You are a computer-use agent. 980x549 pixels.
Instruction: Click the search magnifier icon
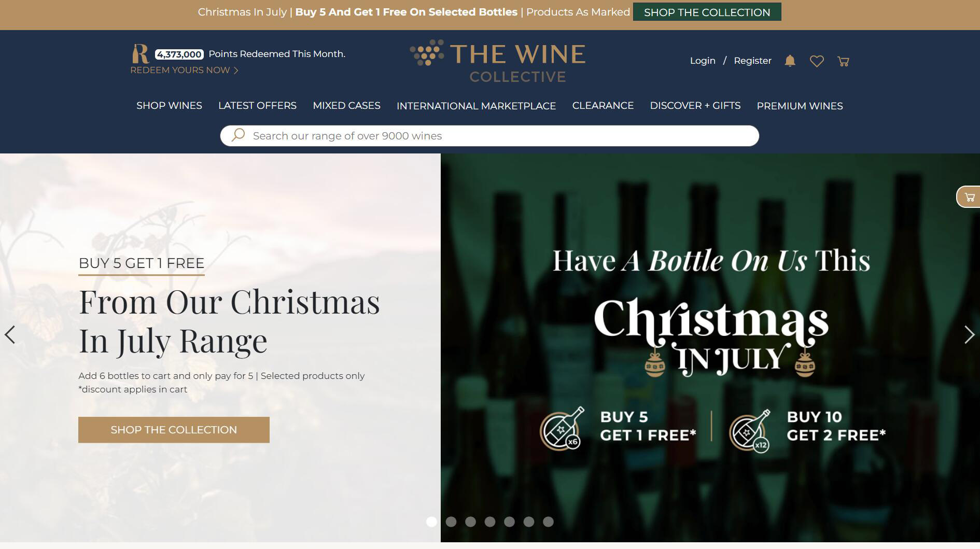pyautogui.click(x=238, y=135)
